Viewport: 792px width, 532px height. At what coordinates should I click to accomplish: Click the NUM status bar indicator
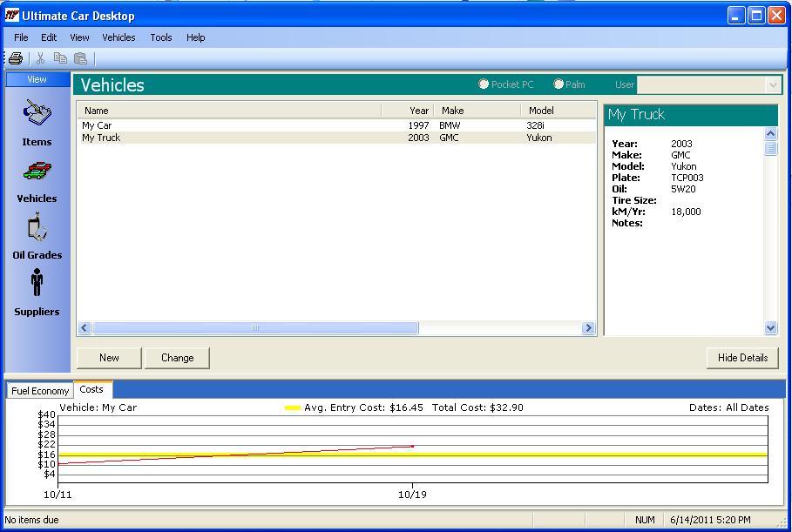(x=645, y=520)
